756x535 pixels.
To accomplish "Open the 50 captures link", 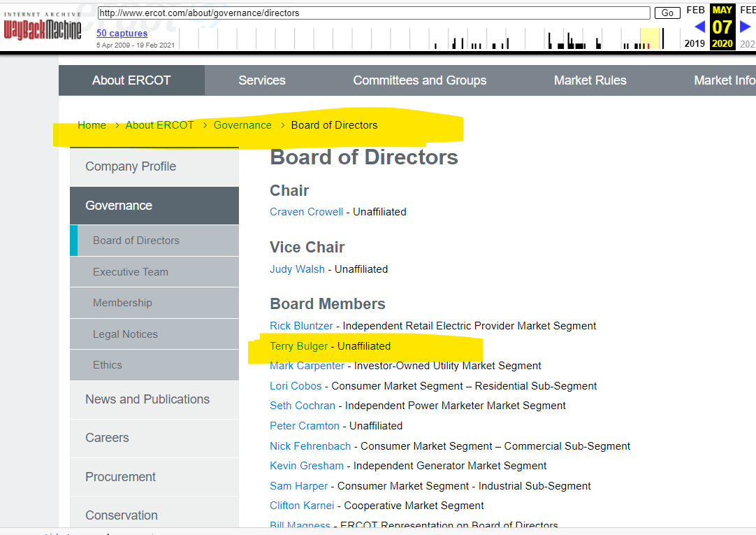I will [x=122, y=34].
